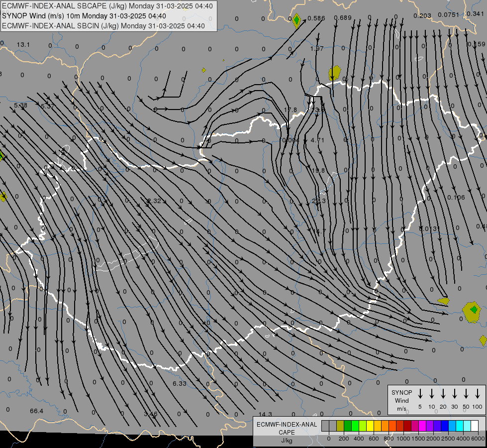This screenshot has width=487, height=448.
Task: Select the green CAPE diamond beside 0.586
Action: 296,20
